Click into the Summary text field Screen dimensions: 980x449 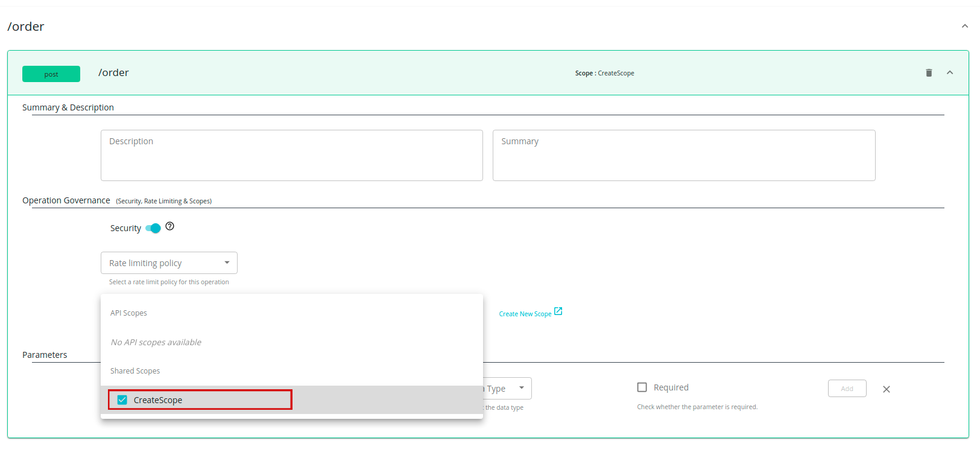[x=683, y=155]
